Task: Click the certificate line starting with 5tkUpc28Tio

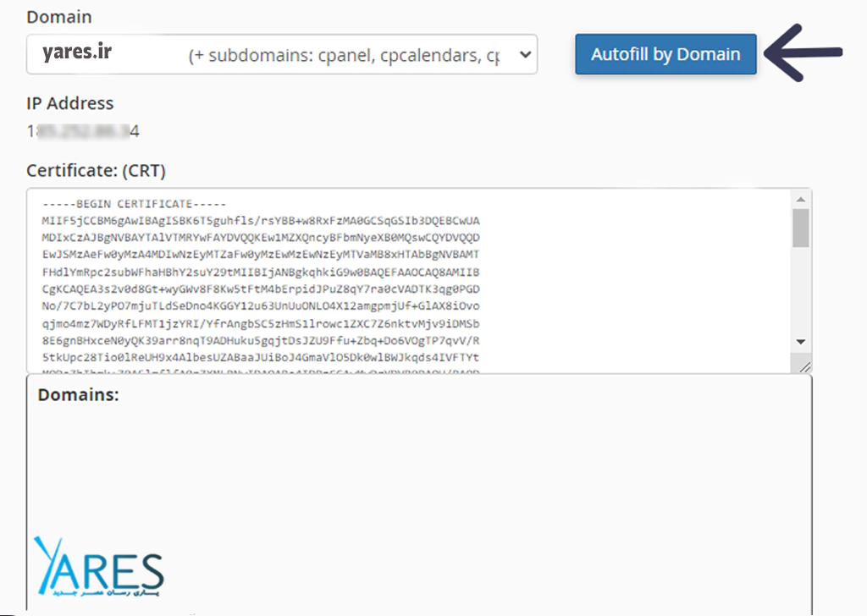Action: 261,357
